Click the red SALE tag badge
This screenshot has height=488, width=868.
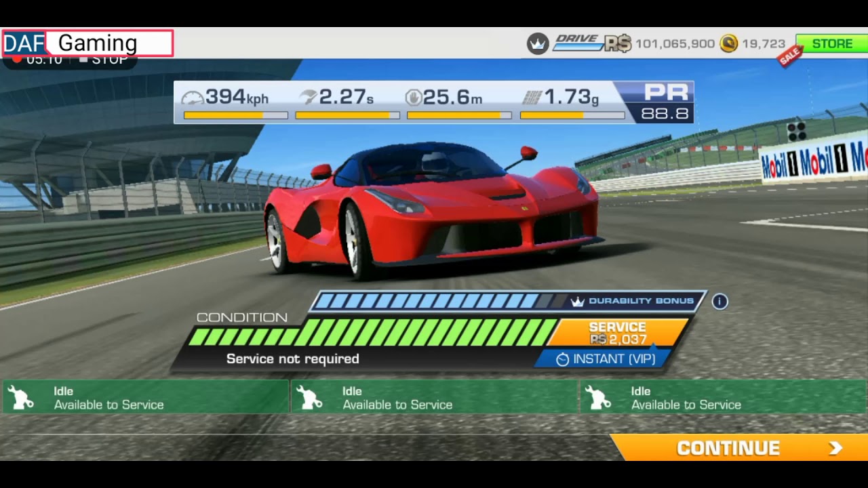coord(790,57)
